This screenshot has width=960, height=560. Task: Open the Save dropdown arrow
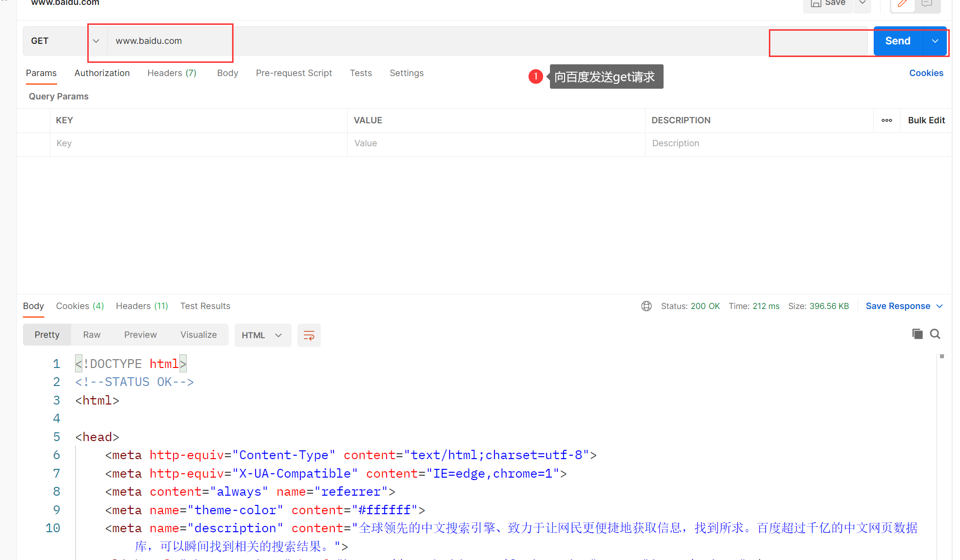point(862,4)
